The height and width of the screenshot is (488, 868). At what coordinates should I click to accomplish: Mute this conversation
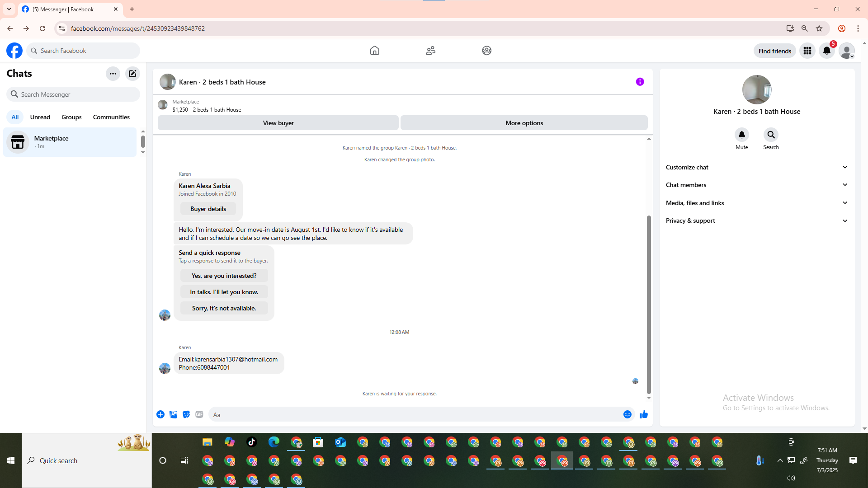tap(741, 135)
